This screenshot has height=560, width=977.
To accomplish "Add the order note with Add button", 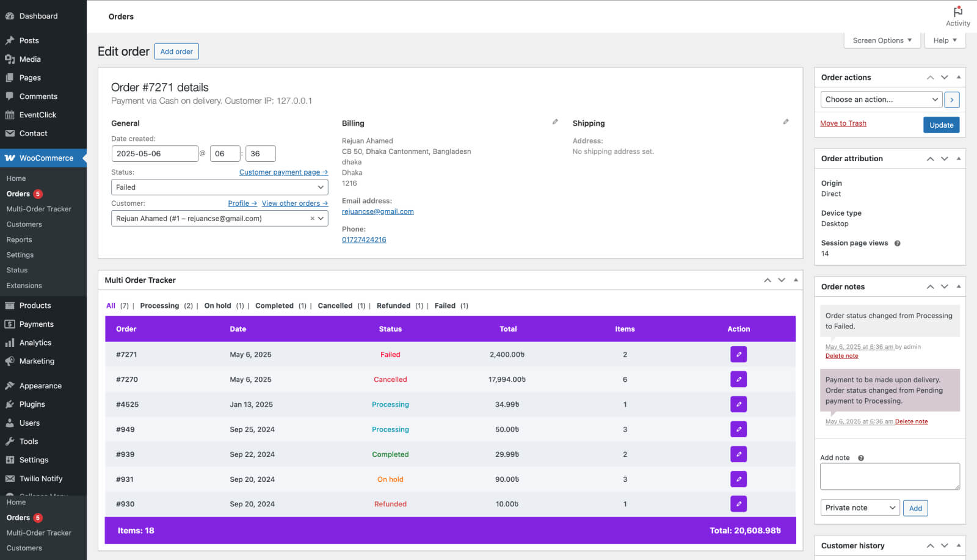I will [x=915, y=508].
